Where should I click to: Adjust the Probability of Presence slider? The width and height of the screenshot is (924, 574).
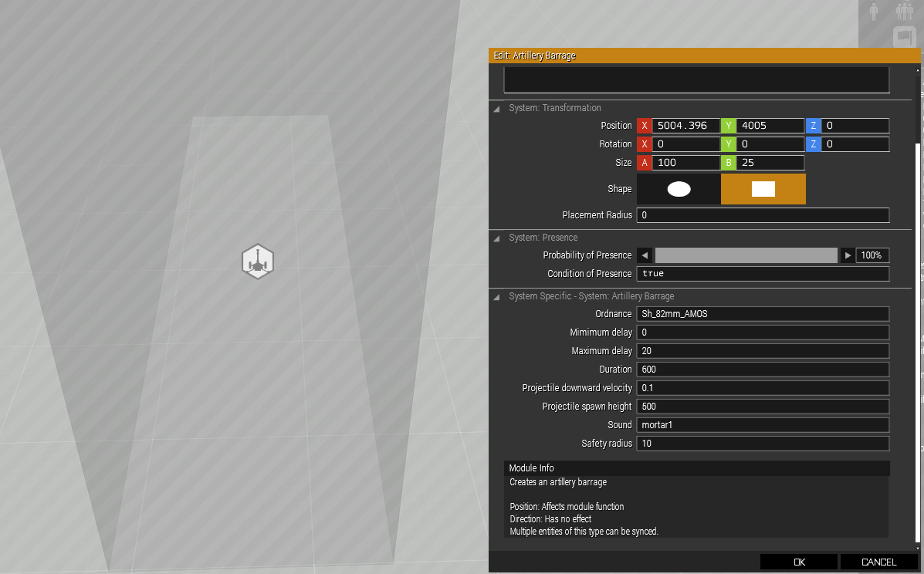tap(746, 255)
